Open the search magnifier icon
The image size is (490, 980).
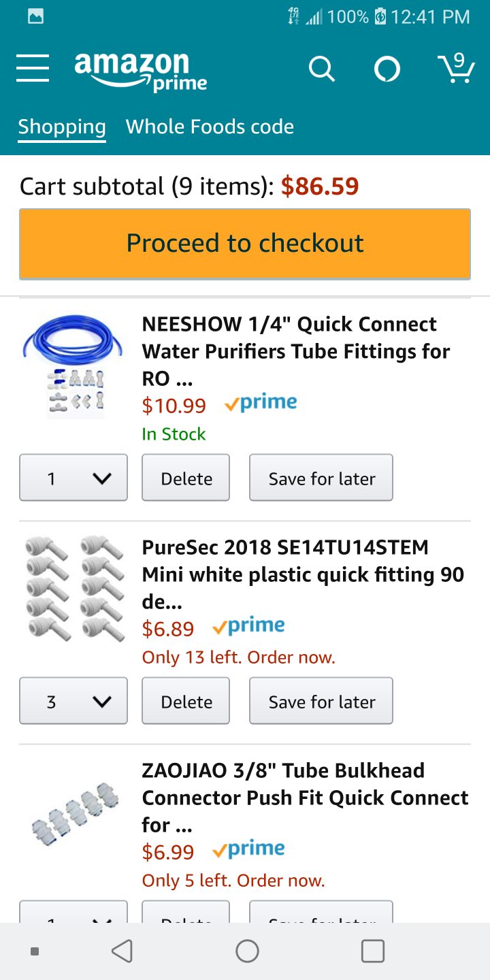point(321,69)
